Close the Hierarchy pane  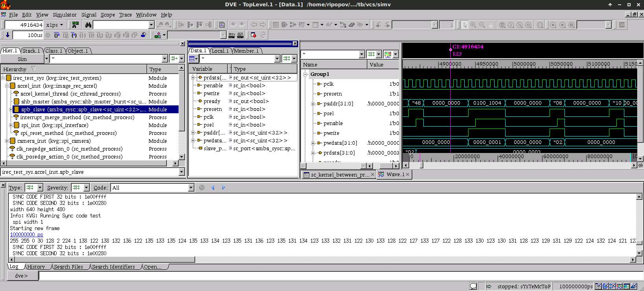click(x=182, y=44)
